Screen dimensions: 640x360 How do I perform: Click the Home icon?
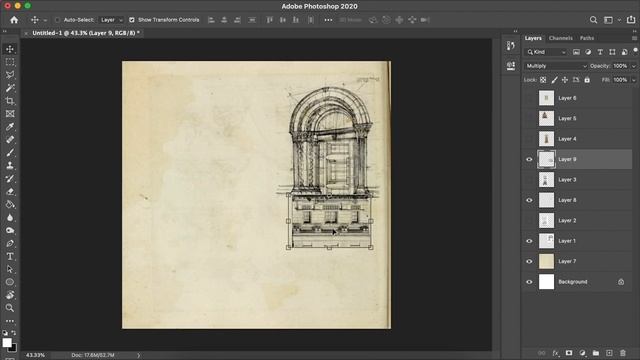pos(14,20)
